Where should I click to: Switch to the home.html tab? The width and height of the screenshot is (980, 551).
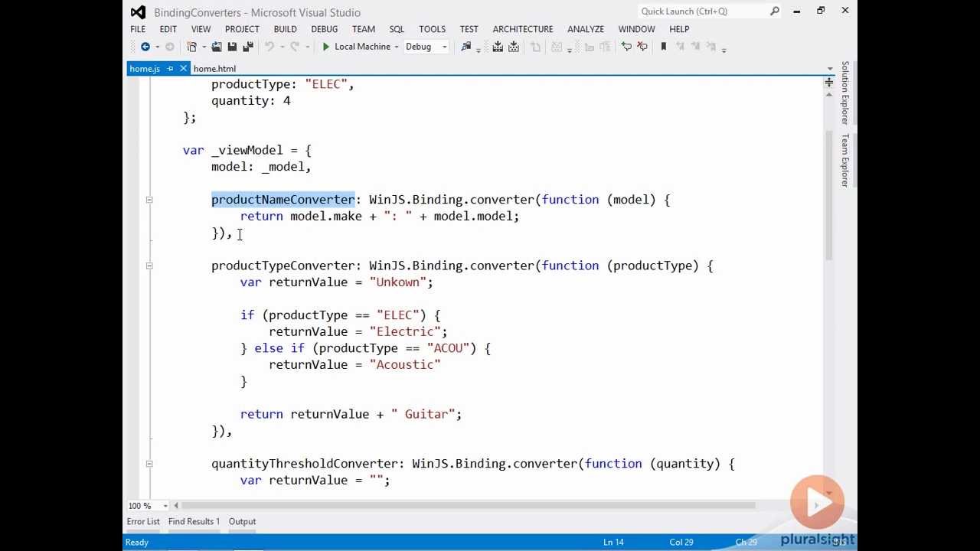tap(214, 69)
